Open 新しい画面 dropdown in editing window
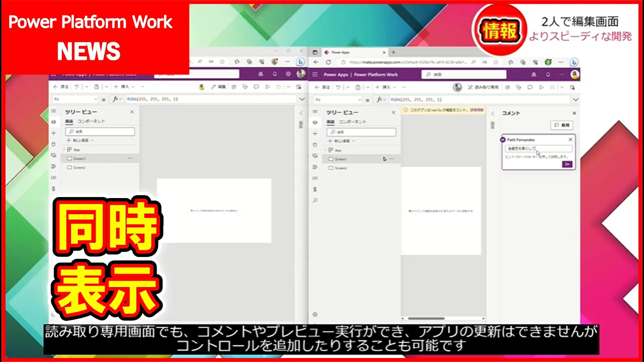Image resolution: width=644 pixels, height=362 pixels. point(80,140)
